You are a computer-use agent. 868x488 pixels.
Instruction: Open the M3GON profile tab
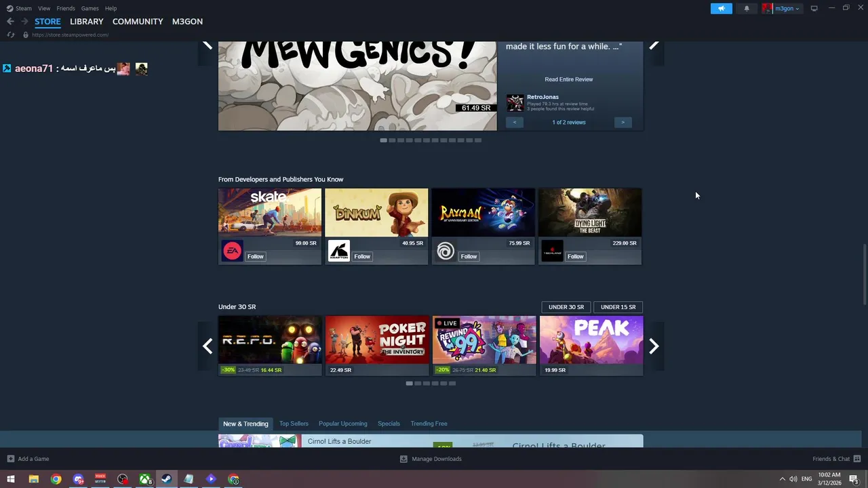coord(187,22)
